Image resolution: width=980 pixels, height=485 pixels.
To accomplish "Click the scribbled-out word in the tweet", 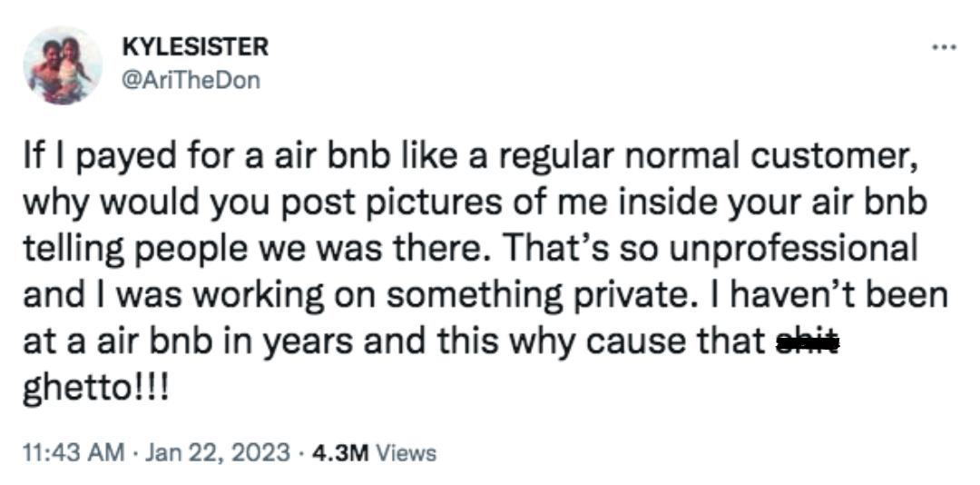I will click(804, 343).
